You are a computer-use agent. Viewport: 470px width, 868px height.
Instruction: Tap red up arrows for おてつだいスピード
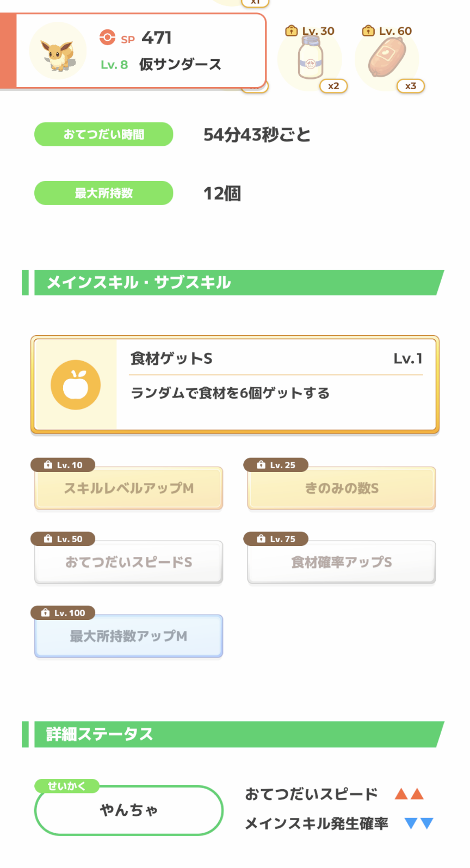409,794
